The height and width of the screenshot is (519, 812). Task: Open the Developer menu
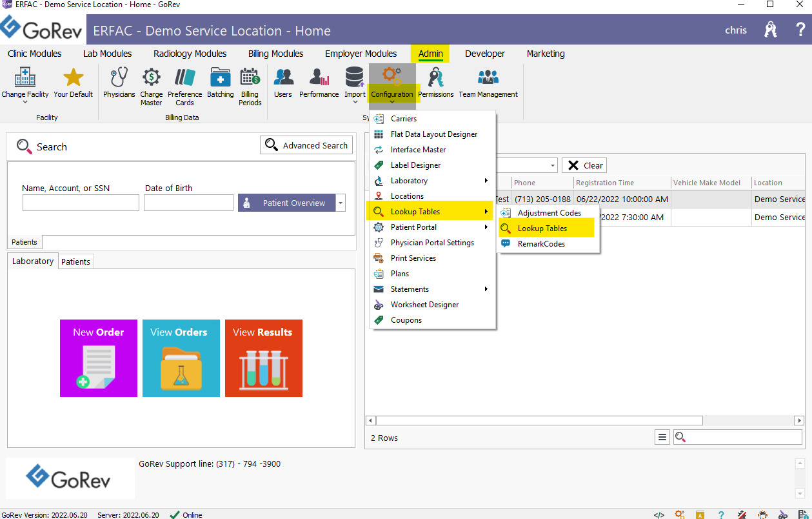pyautogui.click(x=484, y=54)
